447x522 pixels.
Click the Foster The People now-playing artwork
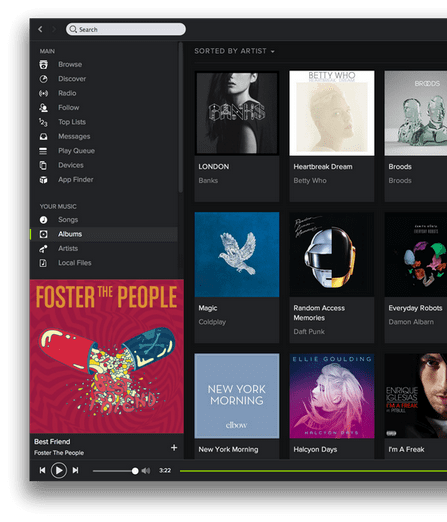107,356
